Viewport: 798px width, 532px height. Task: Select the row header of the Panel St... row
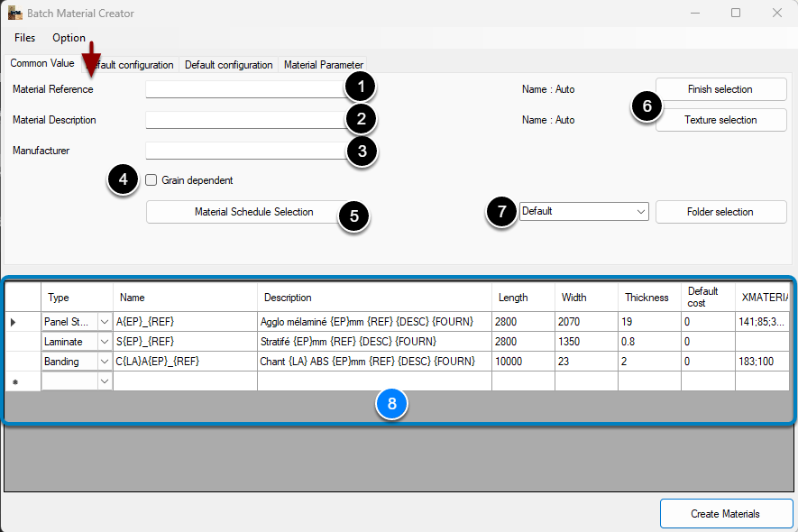coord(23,322)
